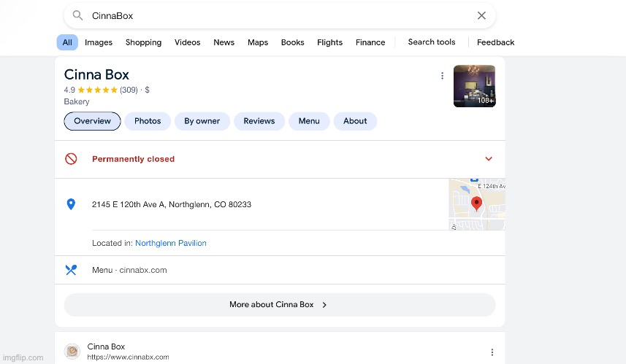The height and width of the screenshot is (364, 626).
Task: Click the Cinna Box heading
Action: pos(96,74)
